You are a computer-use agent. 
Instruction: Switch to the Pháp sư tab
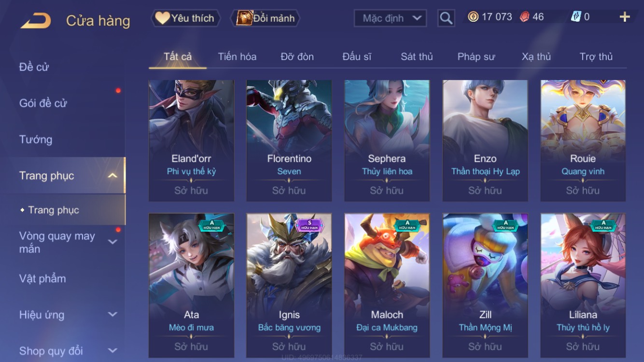tap(476, 56)
